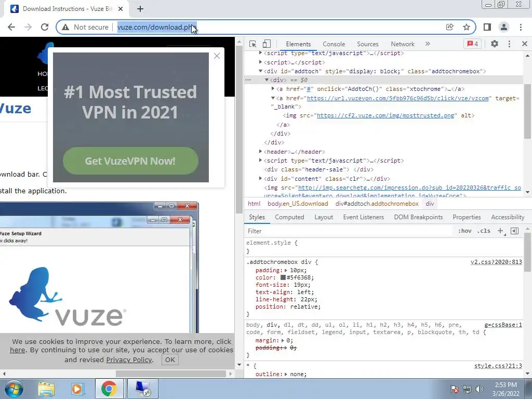Screen dimensions: 532x399
Task: Open the Event Listeners tab
Action: pos(363,217)
